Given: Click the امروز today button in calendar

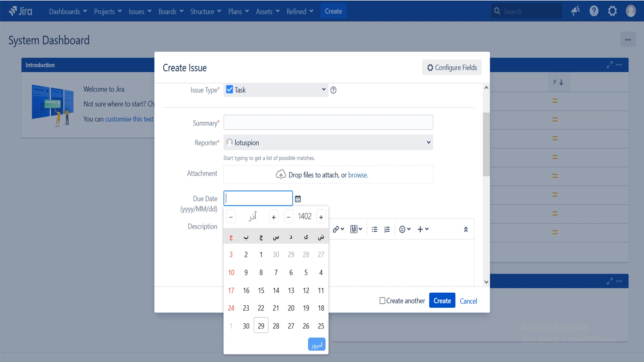Looking at the screenshot, I should pos(317,345).
